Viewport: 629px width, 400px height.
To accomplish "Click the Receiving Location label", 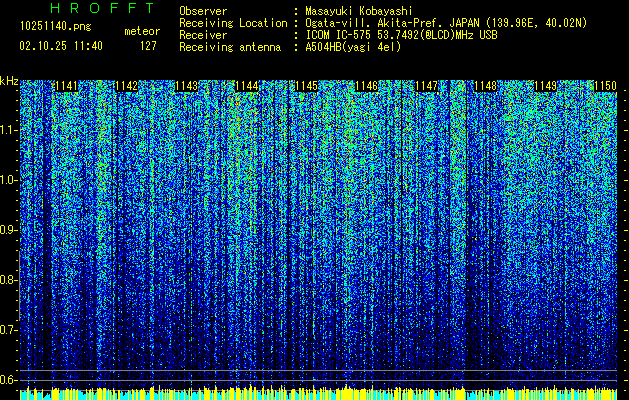I will click(233, 23).
